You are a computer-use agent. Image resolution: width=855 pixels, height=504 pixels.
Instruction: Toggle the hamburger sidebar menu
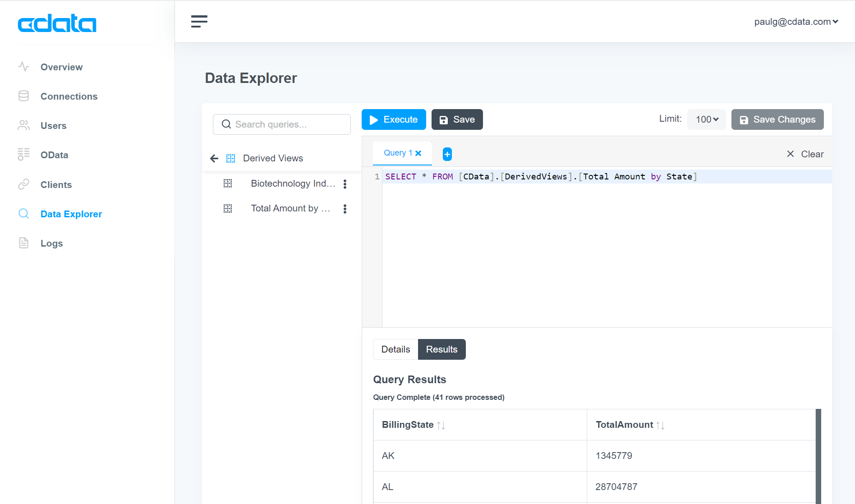pos(199,21)
